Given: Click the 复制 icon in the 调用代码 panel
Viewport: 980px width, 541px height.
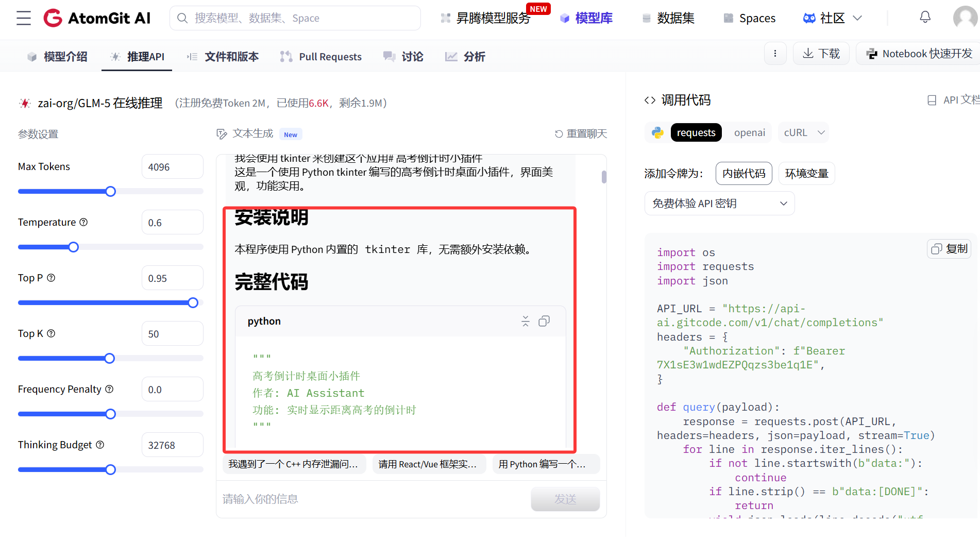Looking at the screenshot, I should click(x=949, y=248).
